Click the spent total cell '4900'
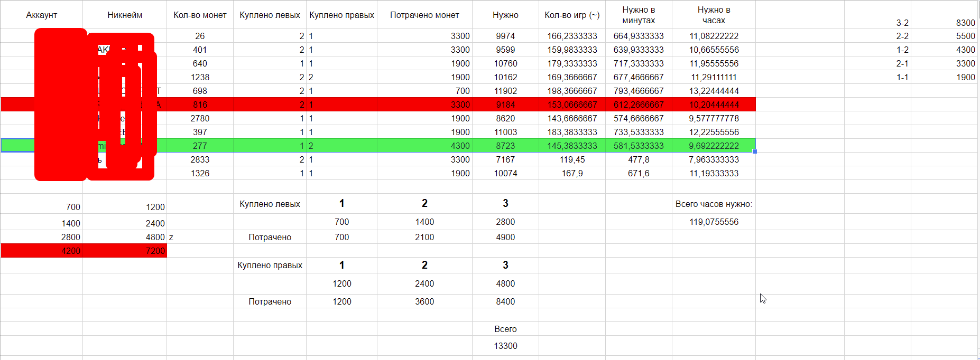980x360 pixels. point(505,237)
